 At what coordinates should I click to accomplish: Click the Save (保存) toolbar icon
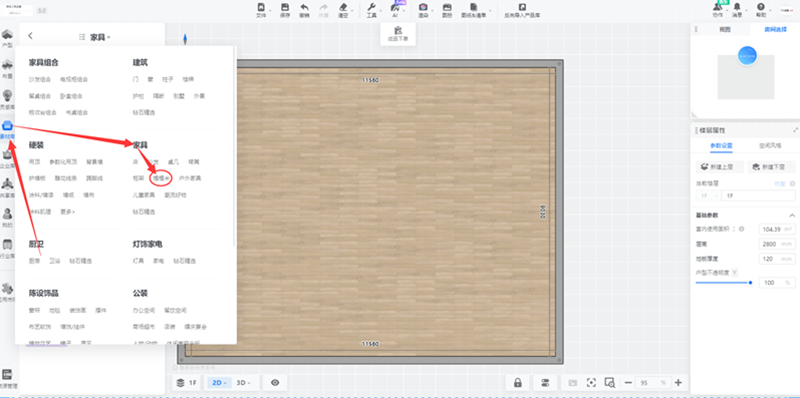click(285, 8)
